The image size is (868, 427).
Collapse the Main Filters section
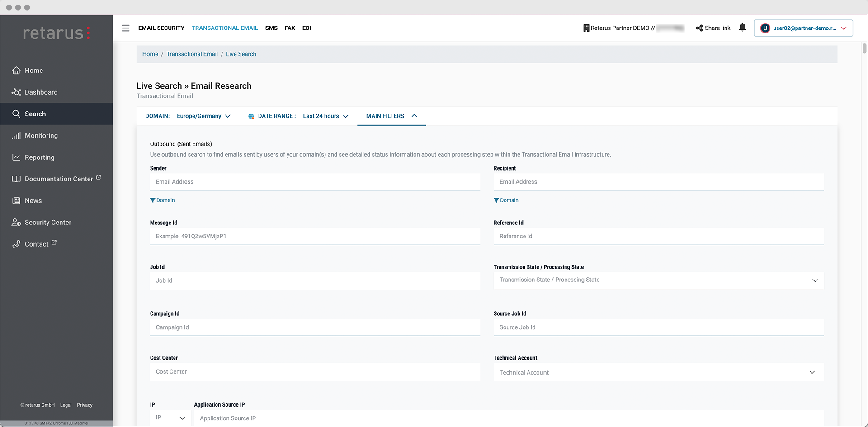(x=392, y=116)
